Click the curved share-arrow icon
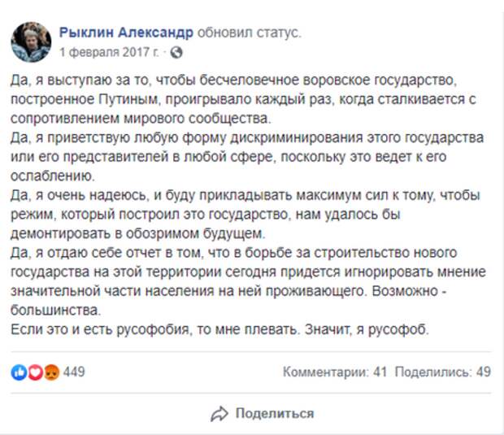This screenshot has height=435, width=504. point(219,414)
